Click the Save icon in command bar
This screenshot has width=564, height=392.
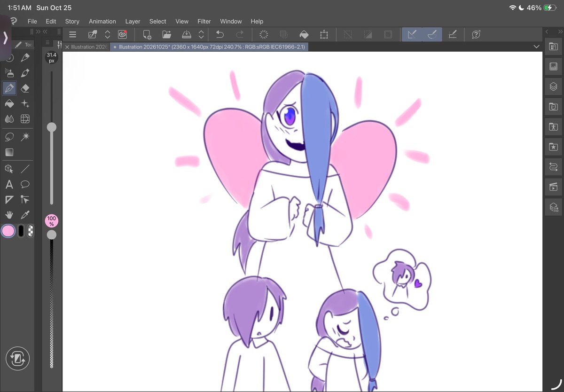click(186, 34)
